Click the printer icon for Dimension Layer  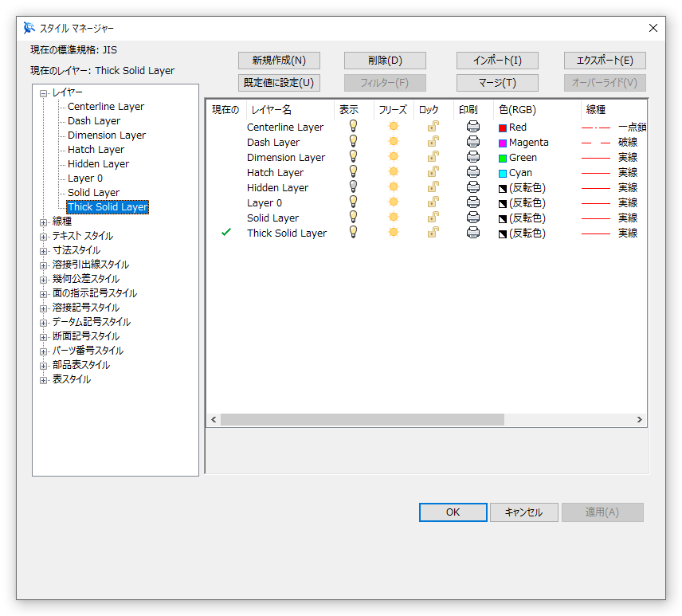472,157
